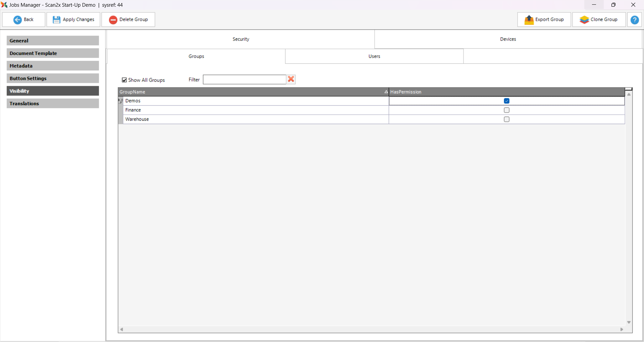The image size is (644, 342).
Task: Open help with the question mark icon
Action: click(x=634, y=20)
